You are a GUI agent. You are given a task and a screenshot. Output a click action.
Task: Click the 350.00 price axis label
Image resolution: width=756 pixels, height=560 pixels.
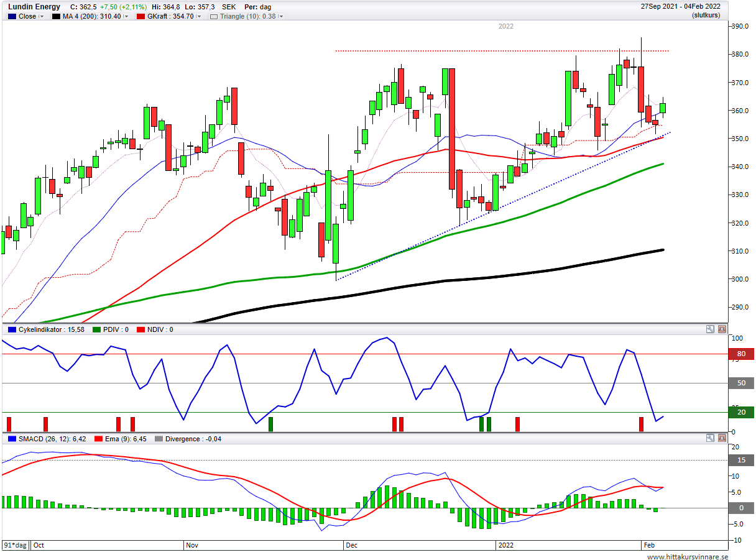pyautogui.click(x=741, y=139)
